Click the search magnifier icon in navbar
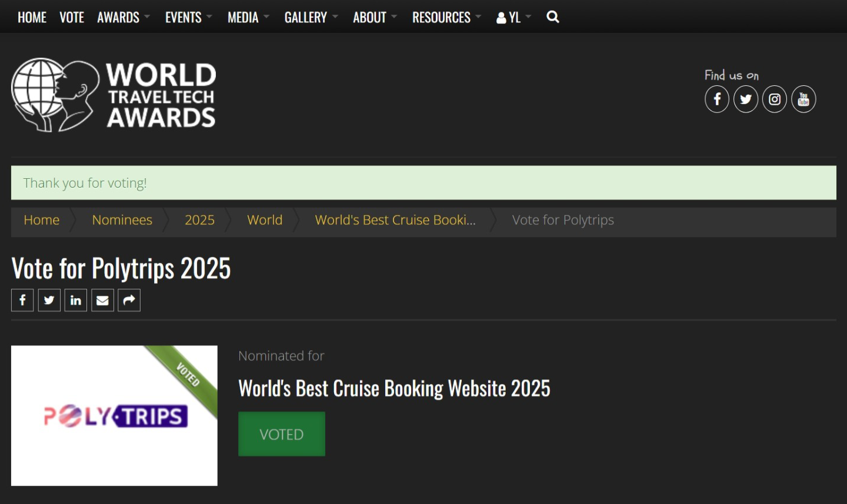Image resolution: width=847 pixels, height=504 pixels. click(x=552, y=17)
